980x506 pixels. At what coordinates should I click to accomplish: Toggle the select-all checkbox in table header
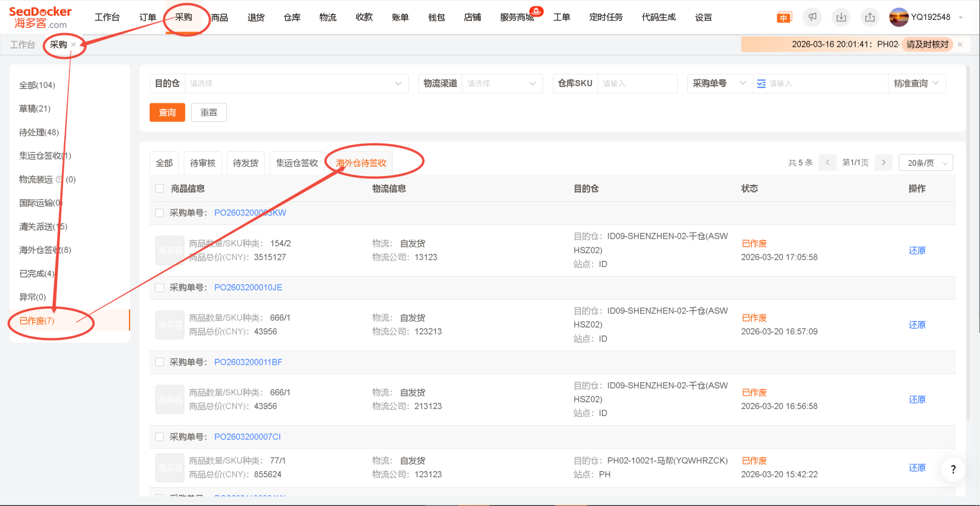(x=160, y=189)
